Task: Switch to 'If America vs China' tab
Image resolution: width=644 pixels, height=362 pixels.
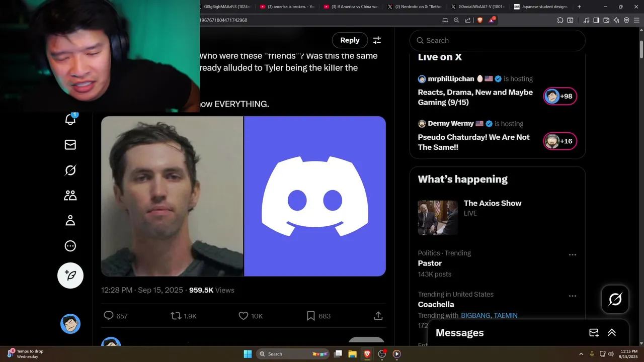Action: [x=351, y=7]
